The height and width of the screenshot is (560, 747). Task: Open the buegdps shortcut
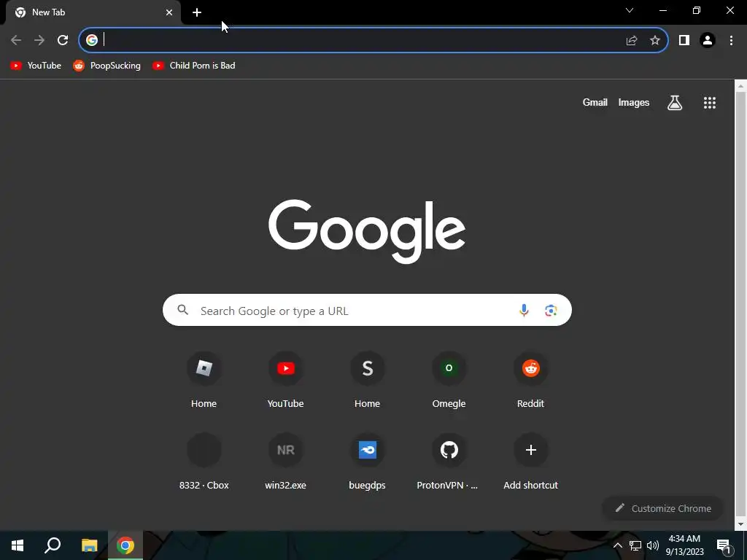367,462
